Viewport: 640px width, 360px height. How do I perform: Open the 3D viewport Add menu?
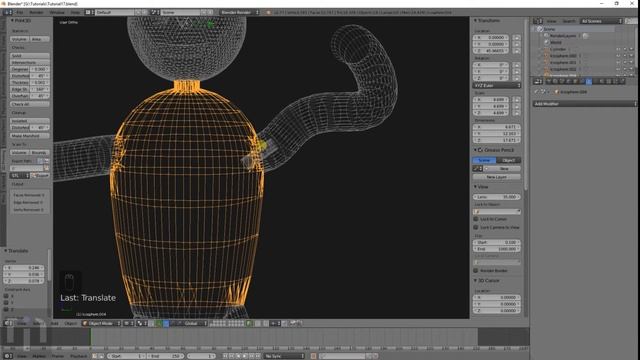tap(54, 323)
